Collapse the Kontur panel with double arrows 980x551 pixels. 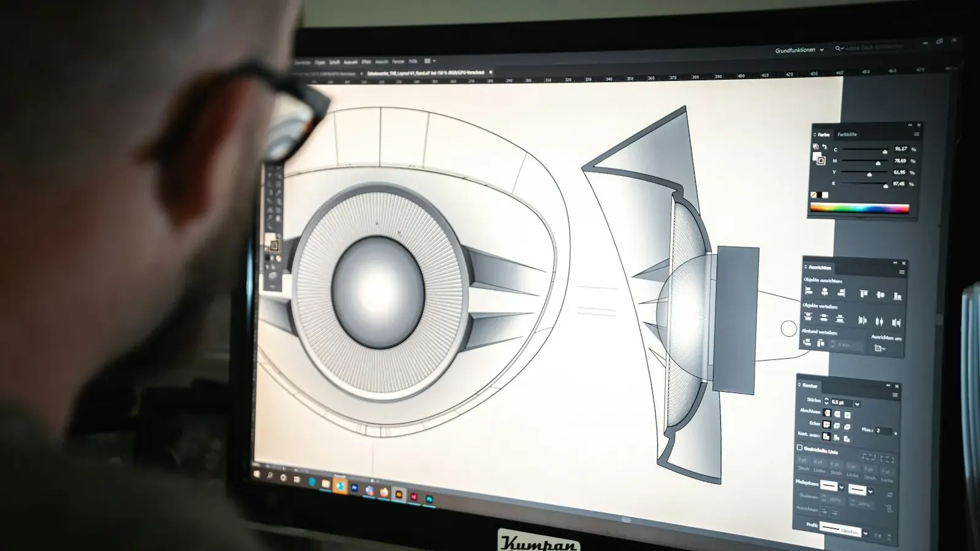888,385
